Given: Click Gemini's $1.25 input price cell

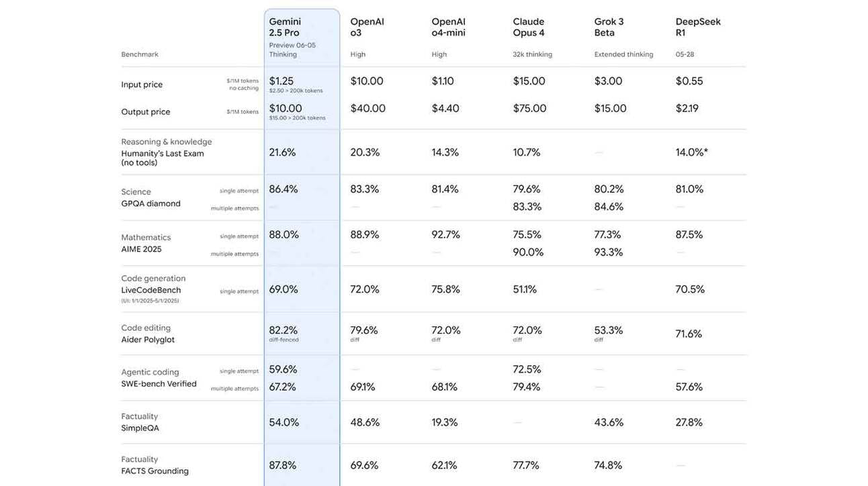Looking at the screenshot, I should point(281,81).
